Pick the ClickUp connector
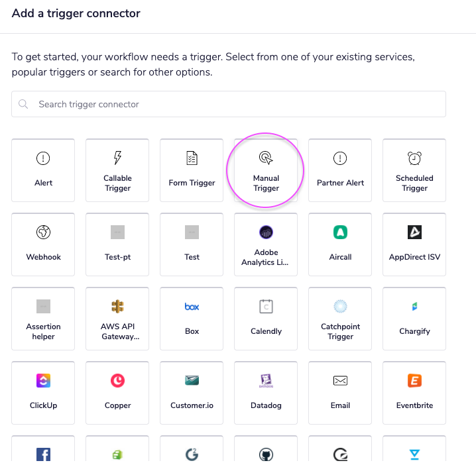476x471 pixels. click(x=43, y=392)
